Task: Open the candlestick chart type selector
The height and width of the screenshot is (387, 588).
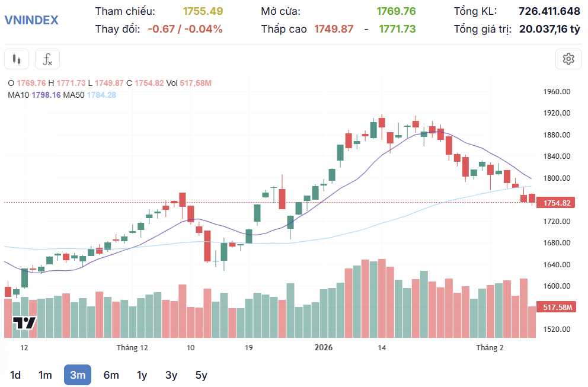Action: tap(17, 59)
